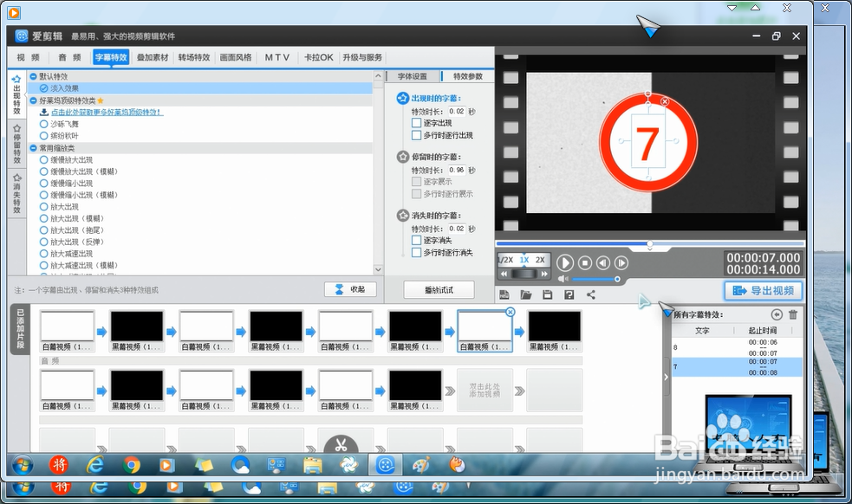This screenshot has height=504, width=852.
Task: Collapse the 默认特效 group
Action: point(33,76)
